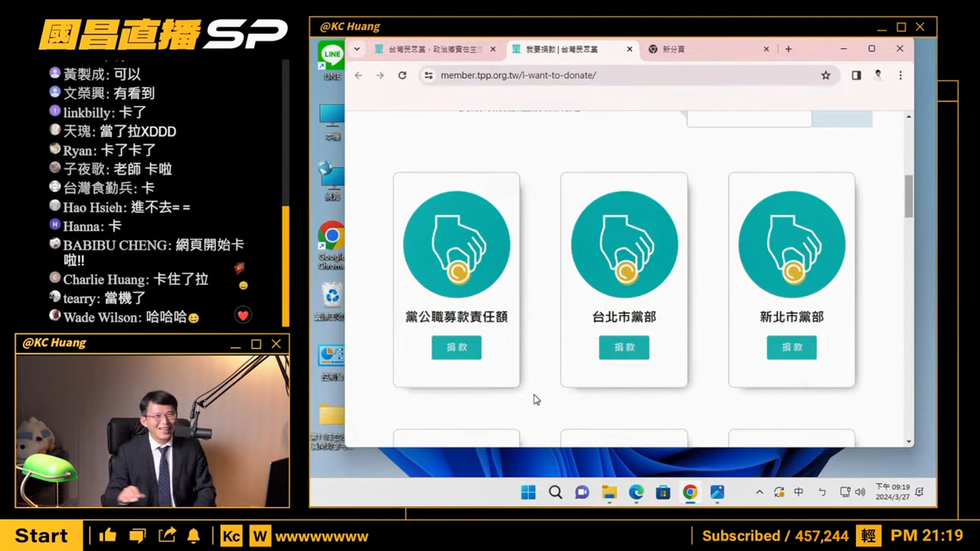Click the 中 input method indicator
Screen dimensions: 980x551
tap(799, 492)
